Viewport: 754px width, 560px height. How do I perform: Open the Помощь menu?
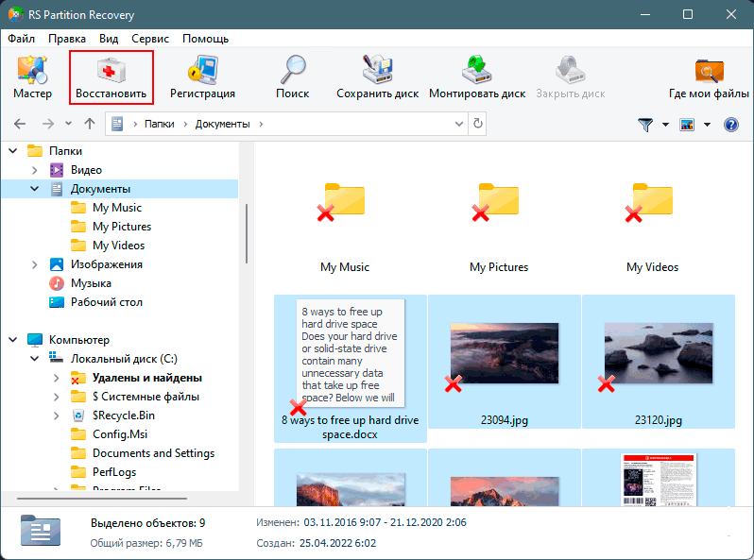tap(205, 39)
